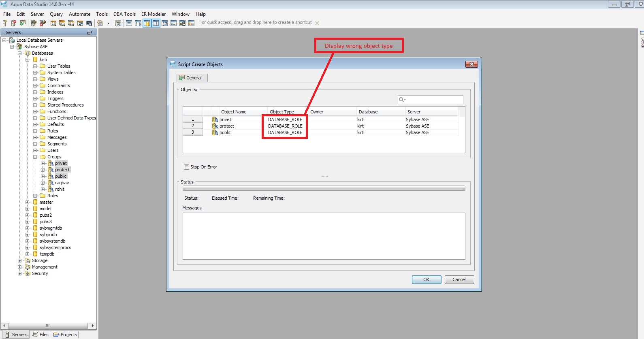Click the master database icon
The image size is (644, 339).
point(35,202)
